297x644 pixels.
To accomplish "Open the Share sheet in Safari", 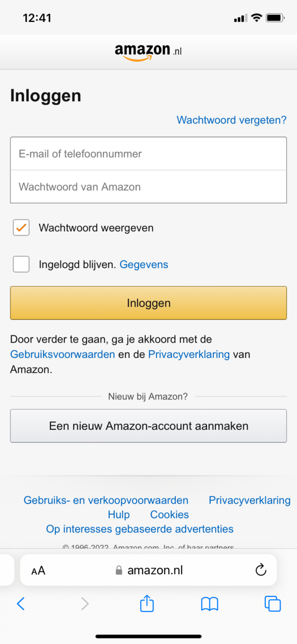I will [x=146, y=604].
